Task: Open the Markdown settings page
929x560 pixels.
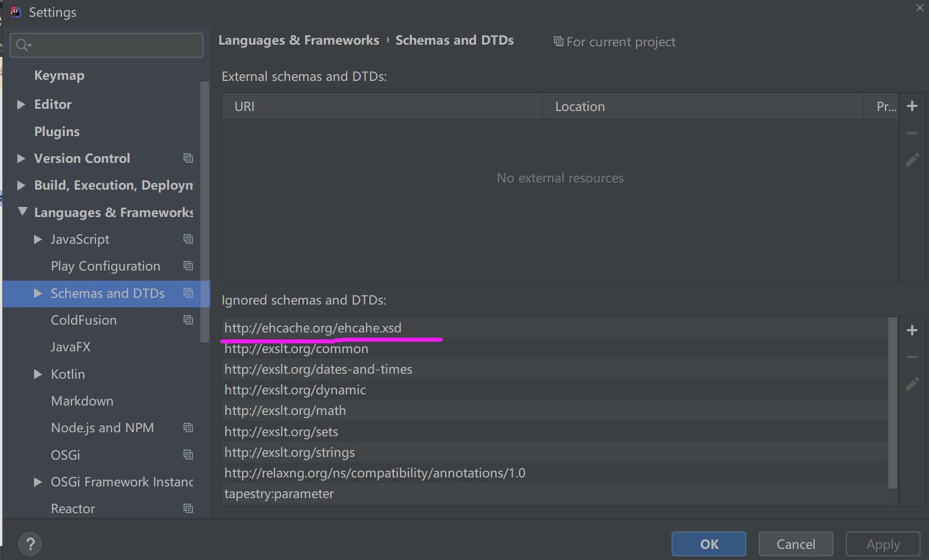Action: (x=82, y=401)
